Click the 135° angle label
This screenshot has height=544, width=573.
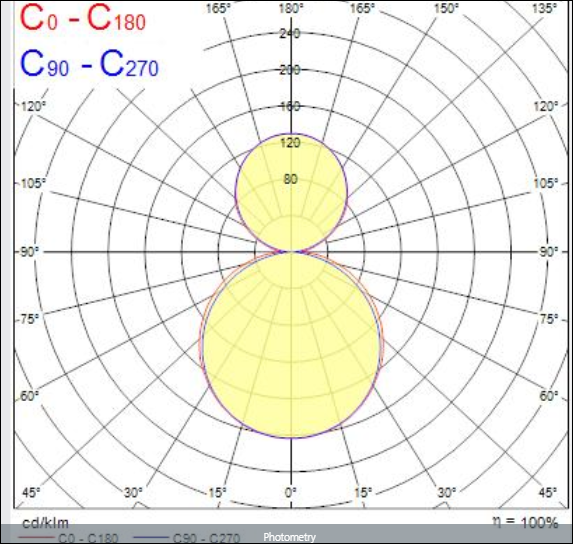pos(544,8)
